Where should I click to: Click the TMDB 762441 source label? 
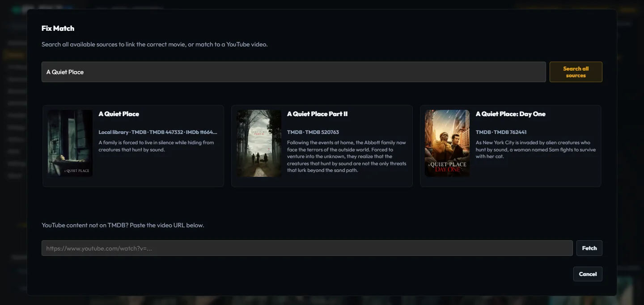click(x=501, y=132)
